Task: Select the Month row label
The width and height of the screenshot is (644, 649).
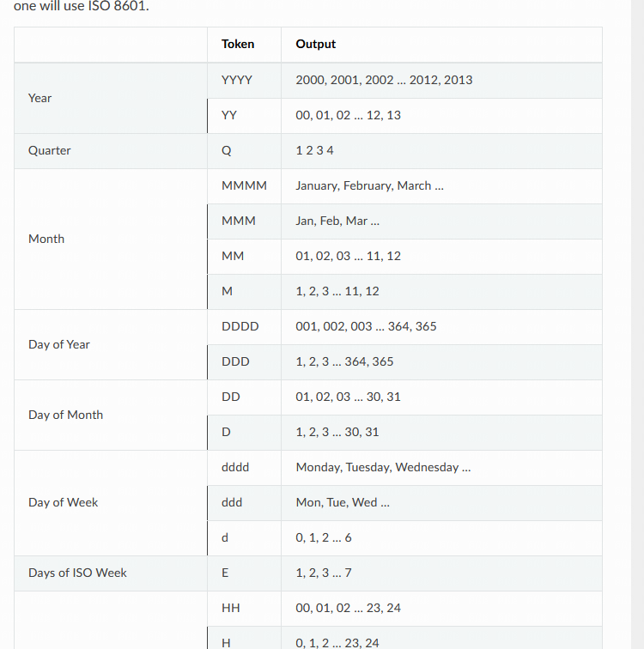Action: (46, 239)
